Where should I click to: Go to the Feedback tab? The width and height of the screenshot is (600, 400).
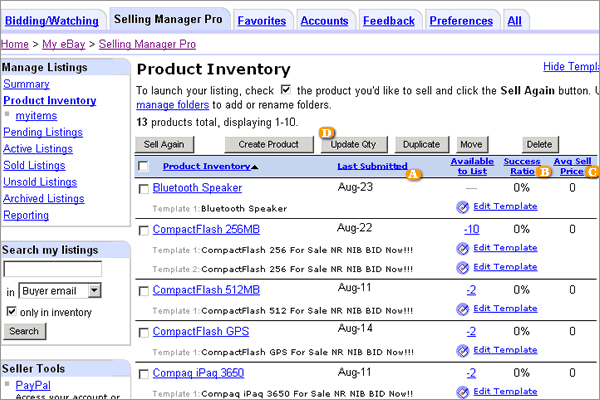[389, 21]
